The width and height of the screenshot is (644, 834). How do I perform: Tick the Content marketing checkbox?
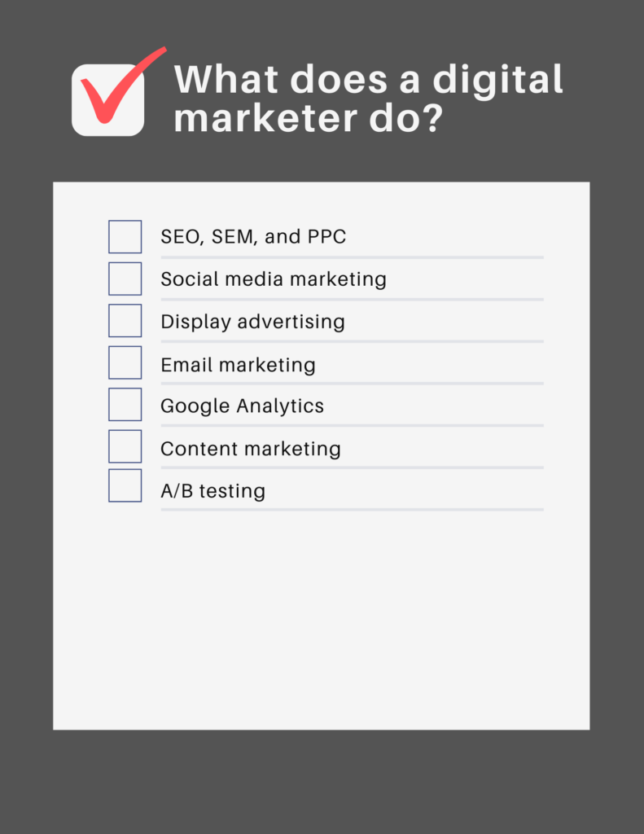click(x=125, y=446)
